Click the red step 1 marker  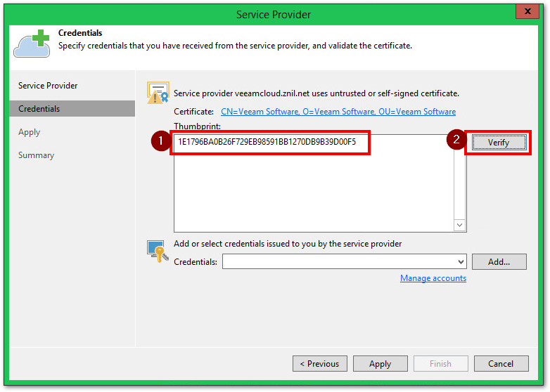coord(160,141)
